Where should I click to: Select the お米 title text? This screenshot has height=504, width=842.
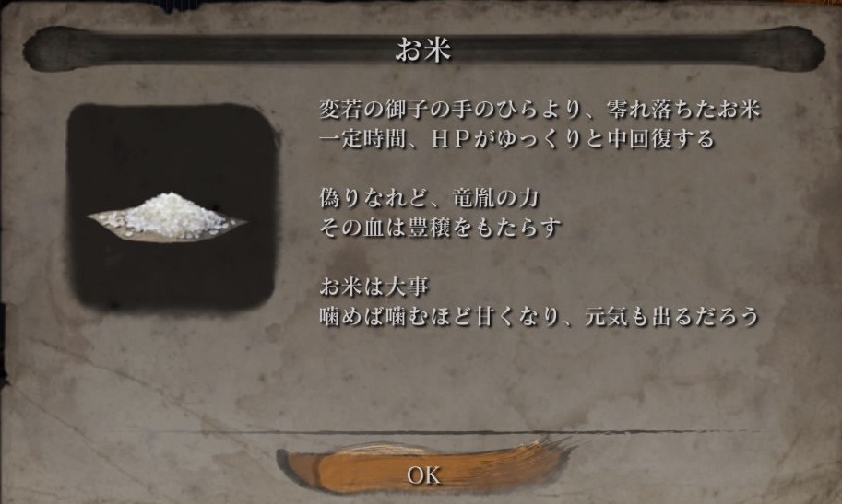pyautogui.click(x=423, y=50)
